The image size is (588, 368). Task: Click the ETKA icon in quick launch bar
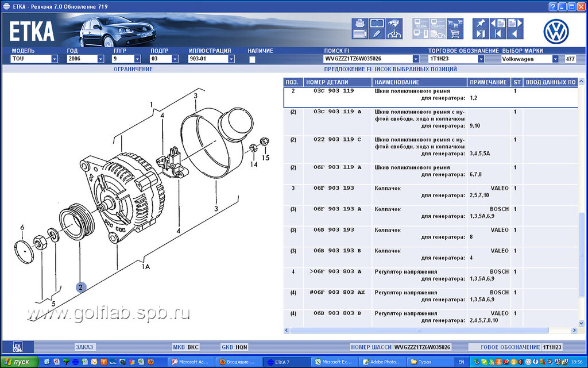[76, 362]
